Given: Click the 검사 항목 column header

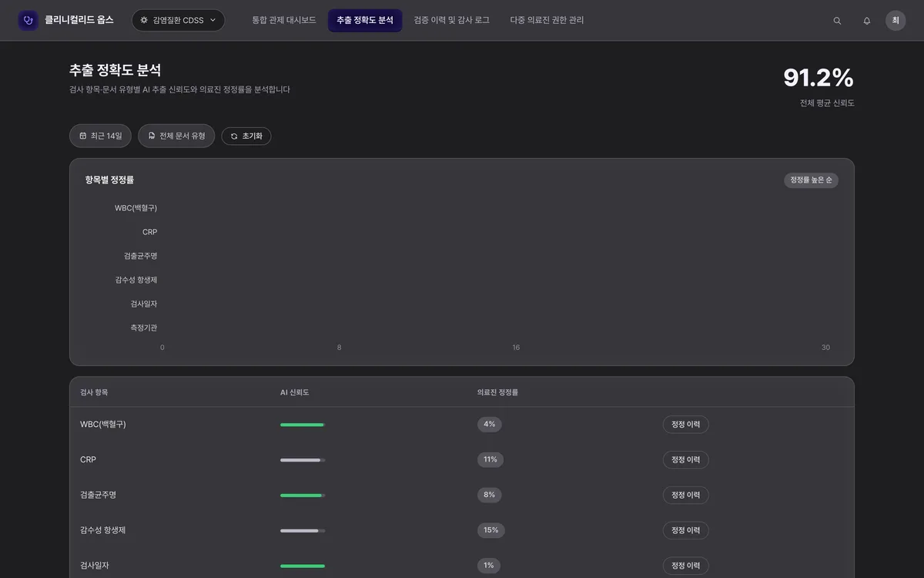Looking at the screenshot, I should tap(94, 392).
